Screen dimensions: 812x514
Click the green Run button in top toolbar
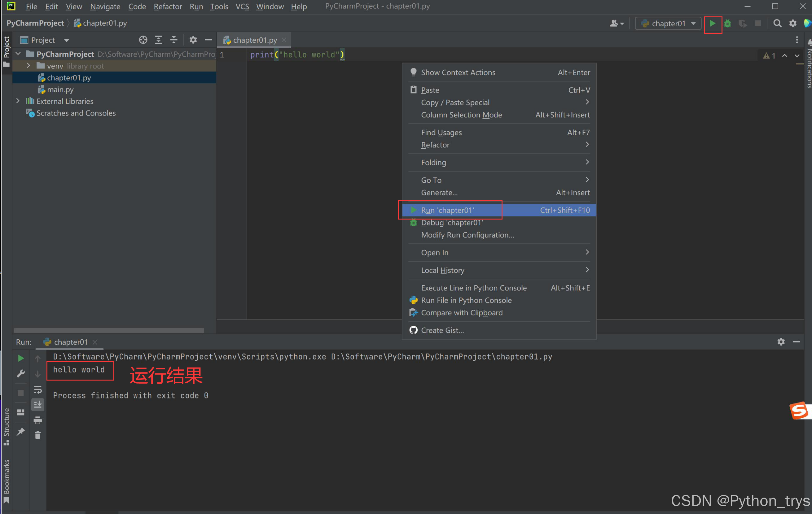(712, 24)
